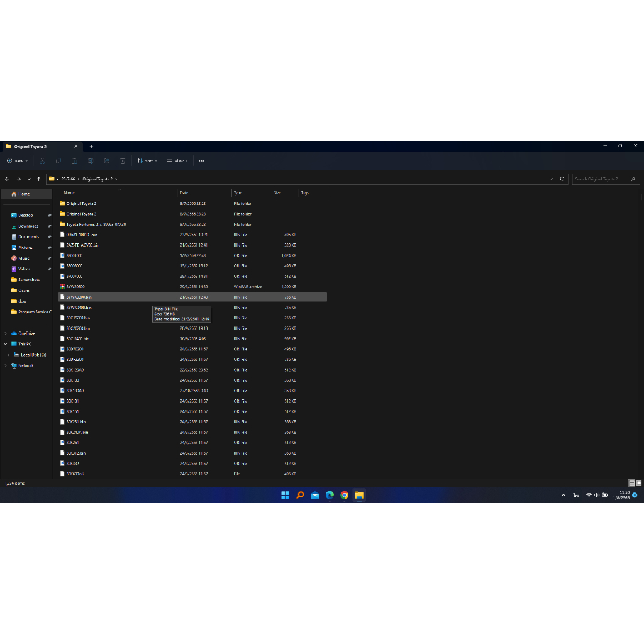Open the See more ellipsis menu
This screenshot has width=644, height=644.
pyautogui.click(x=202, y=161)
